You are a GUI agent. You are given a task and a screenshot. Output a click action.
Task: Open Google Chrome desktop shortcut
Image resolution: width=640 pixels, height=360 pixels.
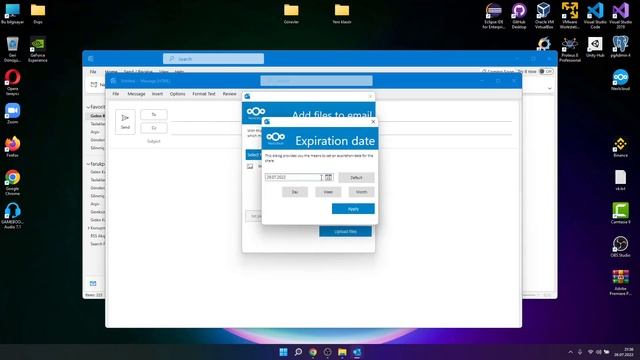click(13, 182)
